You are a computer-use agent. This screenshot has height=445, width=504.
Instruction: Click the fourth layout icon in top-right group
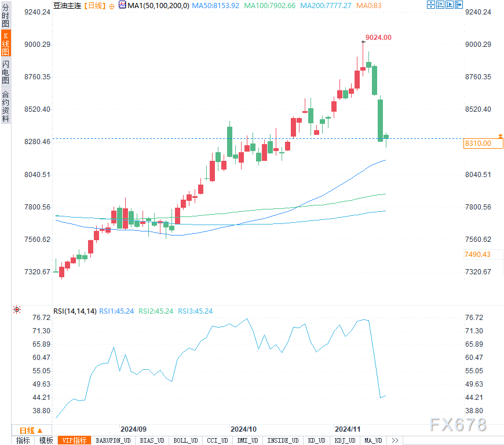click(x=458, y=5)
